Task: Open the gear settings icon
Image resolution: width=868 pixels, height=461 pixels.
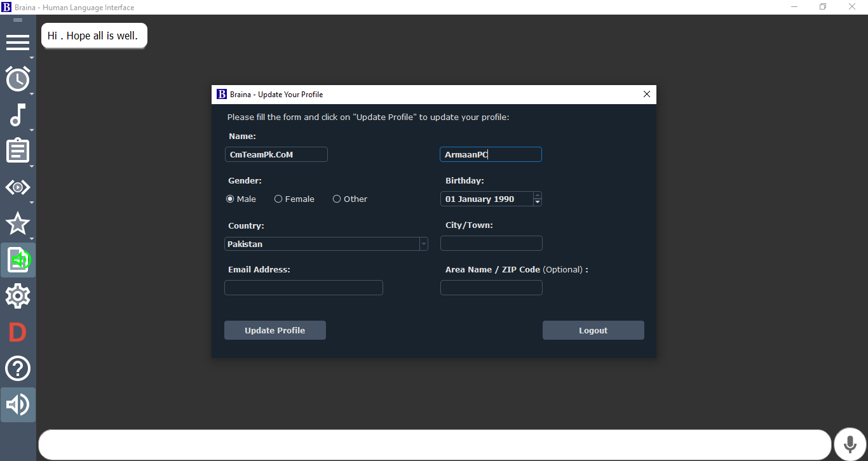Action: click(18, 296)
